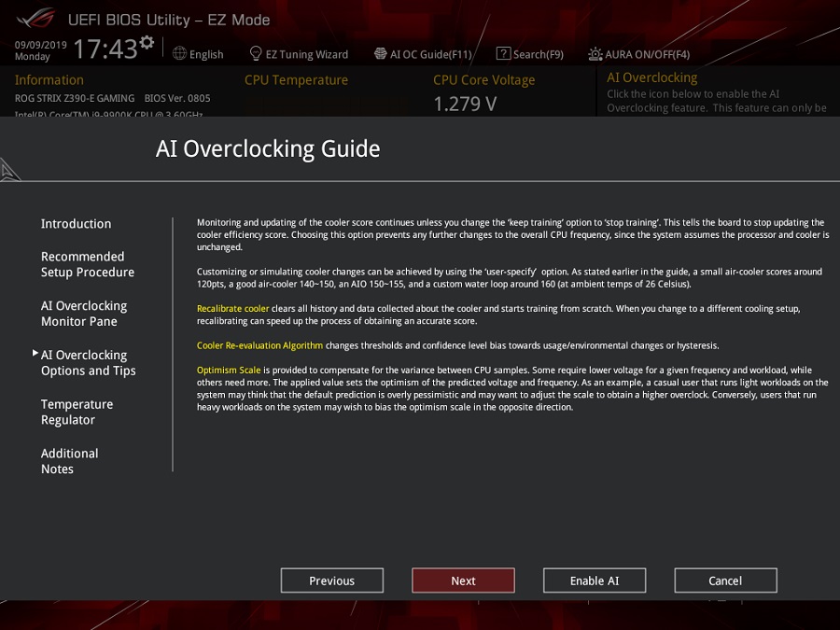Click the CPU Temperature heading
This screenshot has height=630, width=840.
[296, 80]
